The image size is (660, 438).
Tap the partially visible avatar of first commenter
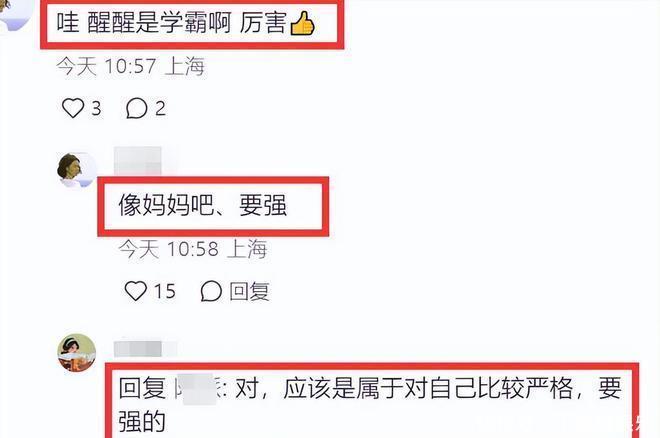coord(16,13)
